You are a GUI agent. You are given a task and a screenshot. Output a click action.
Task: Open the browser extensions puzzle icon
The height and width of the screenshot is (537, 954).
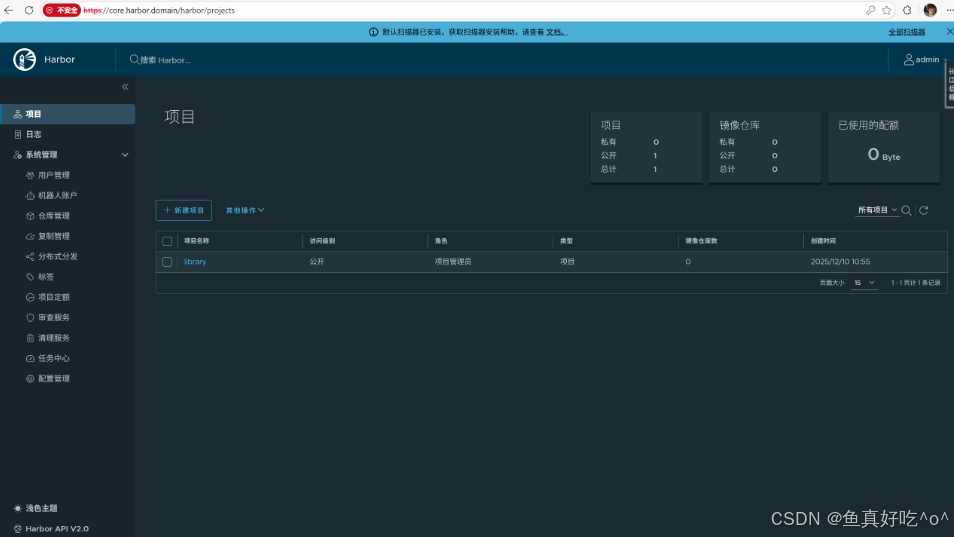pos(907,10)
